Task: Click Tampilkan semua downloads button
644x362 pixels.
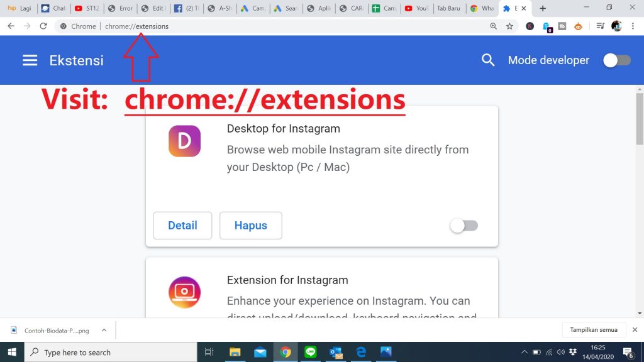Action: pos(594,330)
